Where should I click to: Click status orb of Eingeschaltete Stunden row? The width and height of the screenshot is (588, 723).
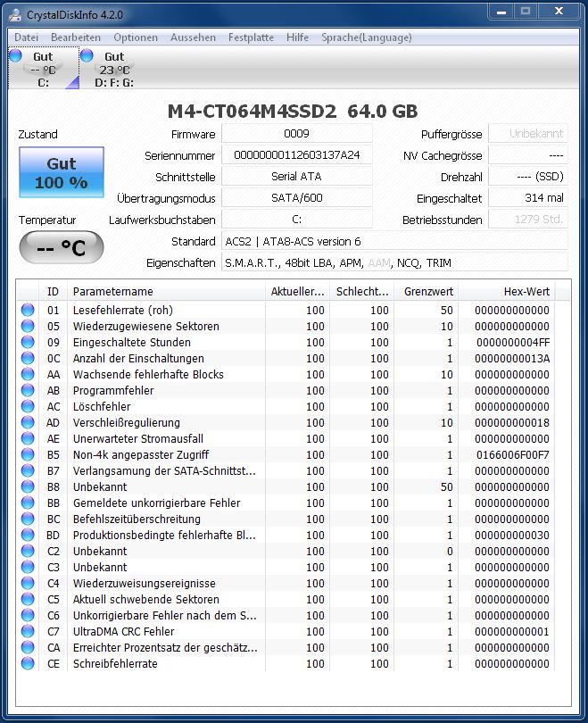point(28,342)
